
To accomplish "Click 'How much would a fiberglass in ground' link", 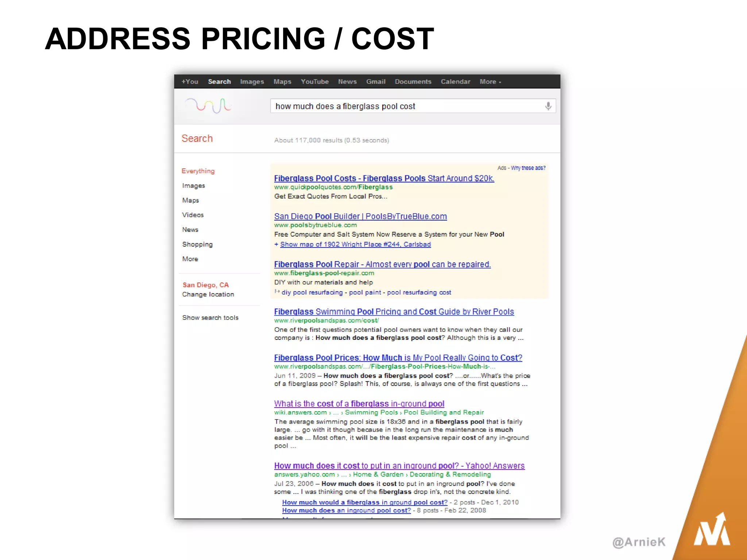I will click(x=365, y=502).
